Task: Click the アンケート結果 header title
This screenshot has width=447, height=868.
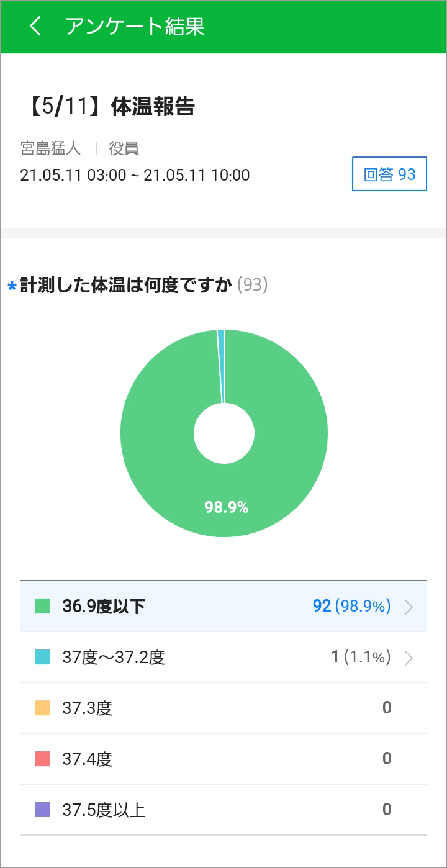Action: [135, 27]
